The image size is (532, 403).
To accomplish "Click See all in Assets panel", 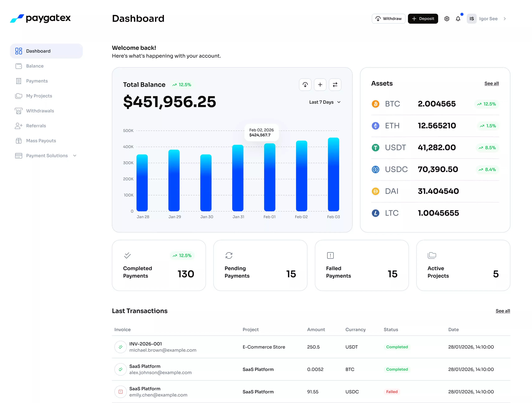I will [x=491, y=83].
